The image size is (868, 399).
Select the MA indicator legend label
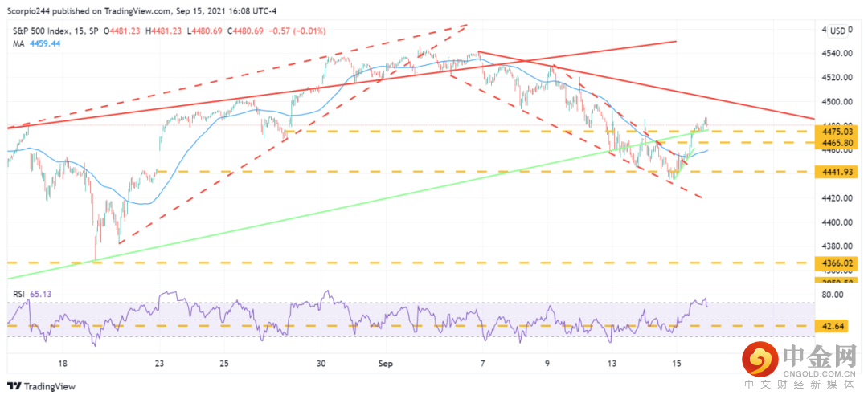[17, 43]
